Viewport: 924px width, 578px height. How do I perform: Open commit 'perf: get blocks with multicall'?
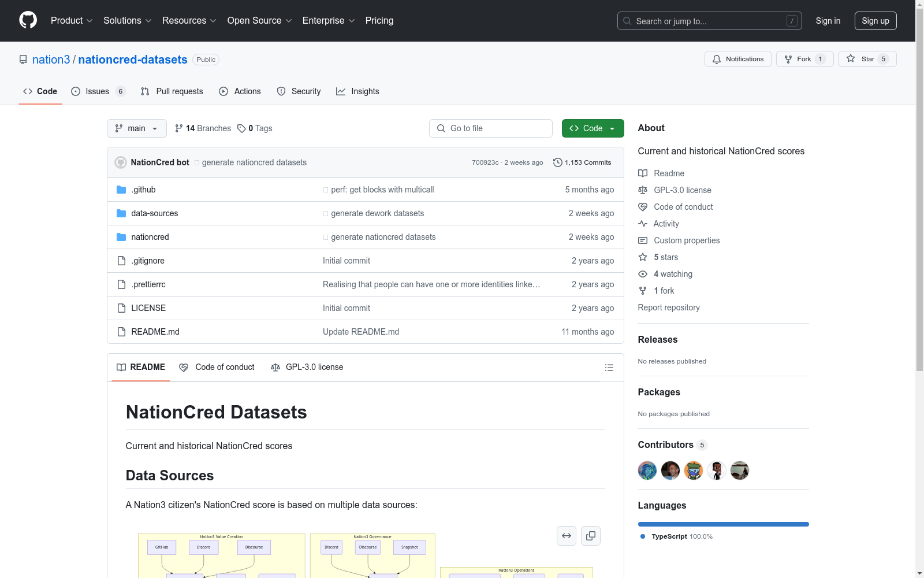point(382,190)
